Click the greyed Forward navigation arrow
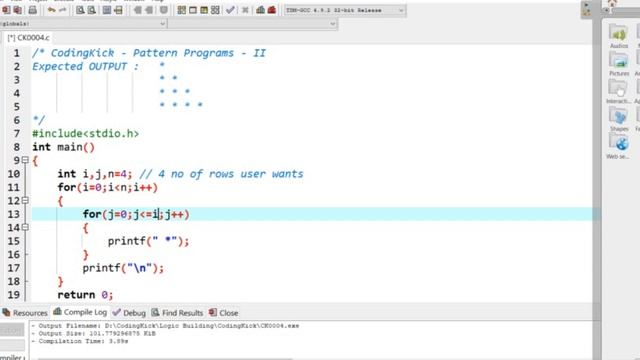640x360 pixels. click(149, 10)
